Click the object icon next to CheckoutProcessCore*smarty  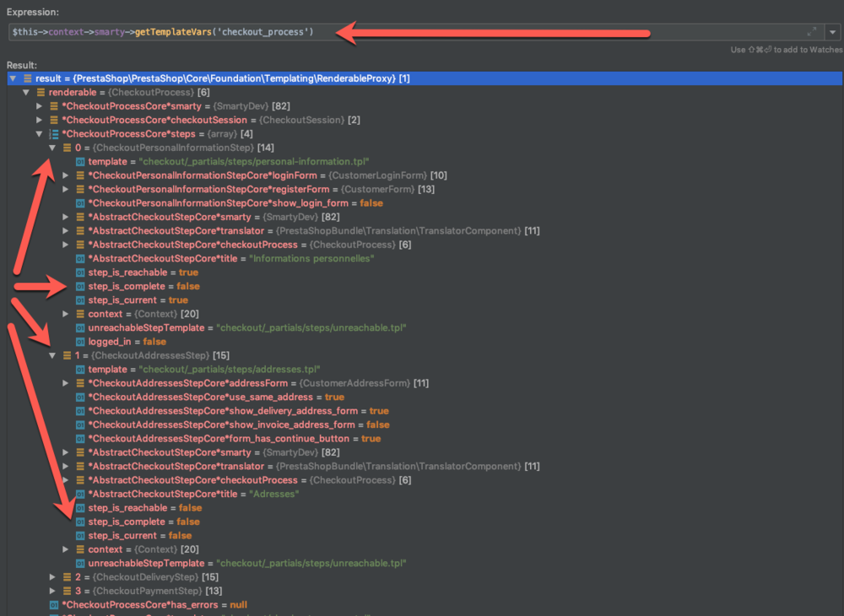tap(52, 105)
